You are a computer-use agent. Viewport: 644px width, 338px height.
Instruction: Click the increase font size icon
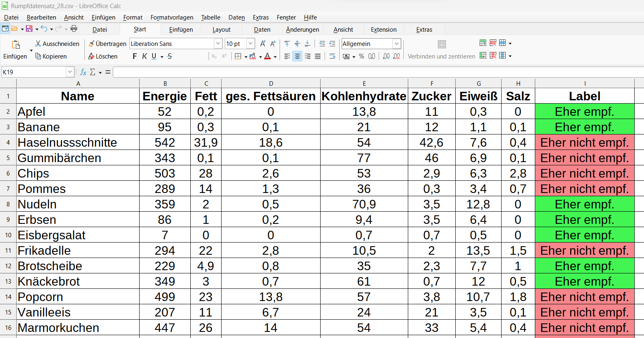point(263,43)
